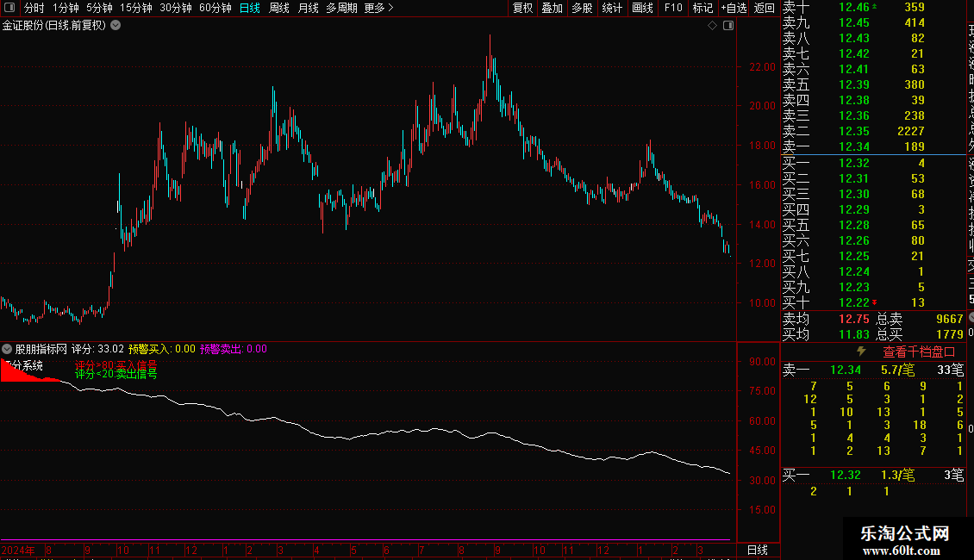The image size is (974, 560).
Task: Click 卖十 price 12.46
Action: click(853, 7)
